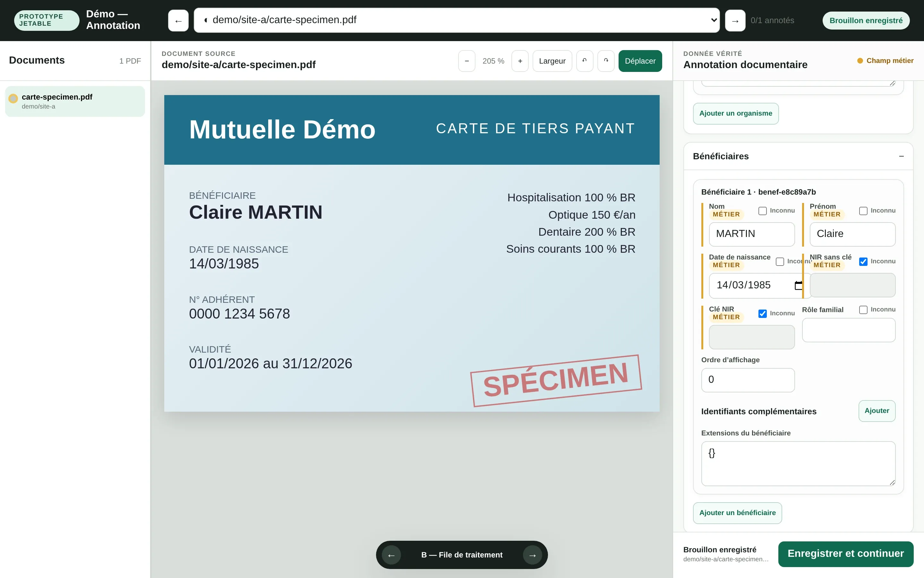Click the yellow status dot of carte-specimen.pdf
Viewport: 924px width, 578px height.
pyautogui.click(x=13, y=99)
